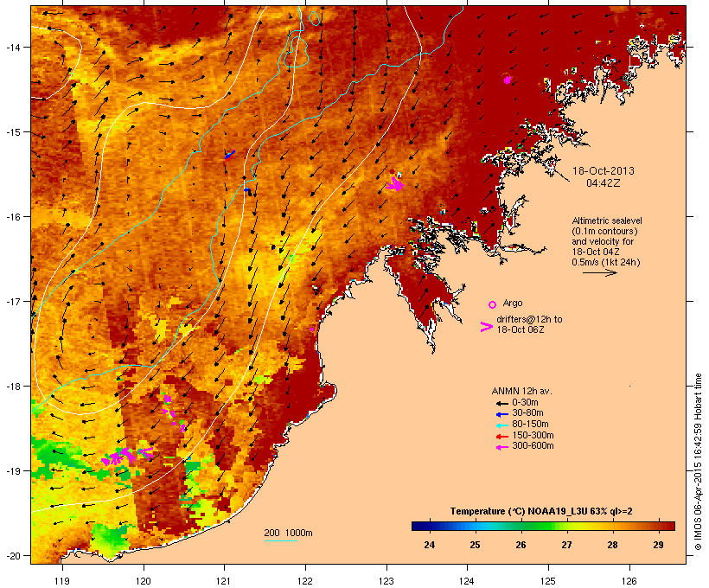The height and width of the screenshot is (588, 709).
Task: Click the cyan 80-150m legend arrow
Action: [x=501, y=425]
